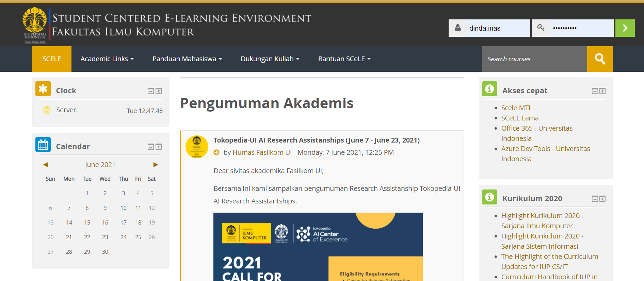
Task: Click the Wed column header in calendar
Action: coord(105,179)
